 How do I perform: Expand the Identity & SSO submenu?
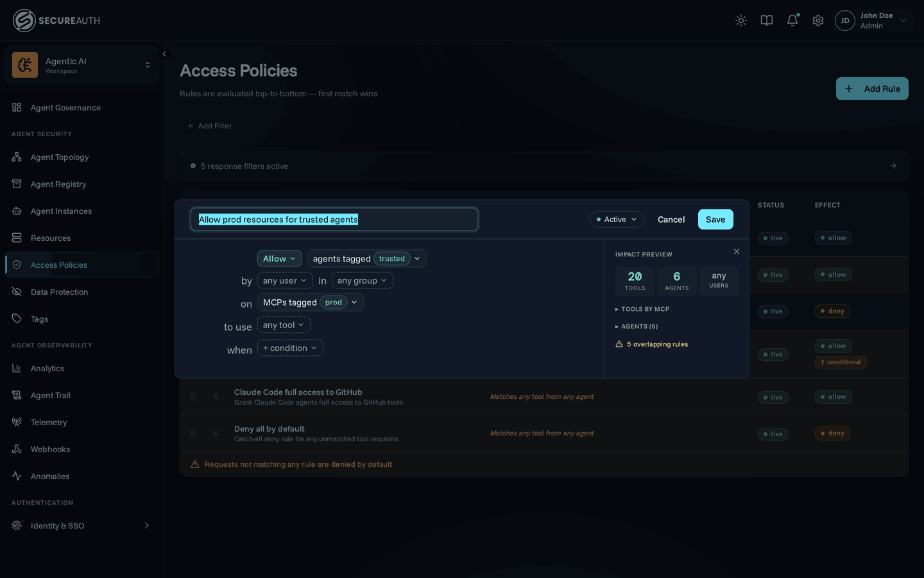point(147,525)
